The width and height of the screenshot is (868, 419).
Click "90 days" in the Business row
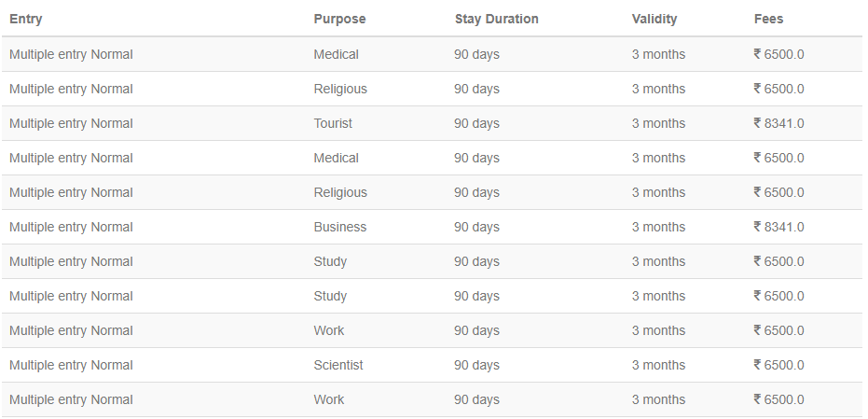coord(476,227)
